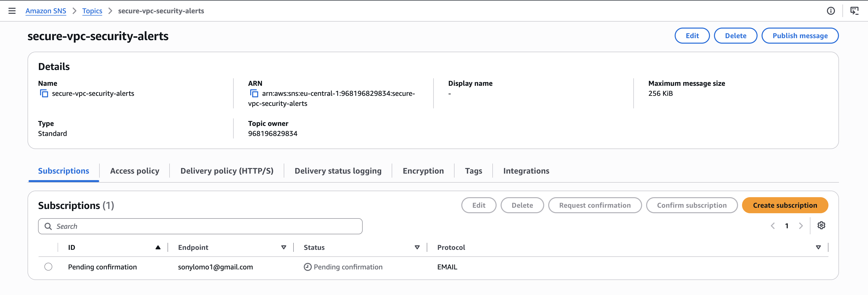Go to previous subscriptions page arrow
The width and height of the screenshot is (868, 295).
pyautogui.click(x=773, y=226)
